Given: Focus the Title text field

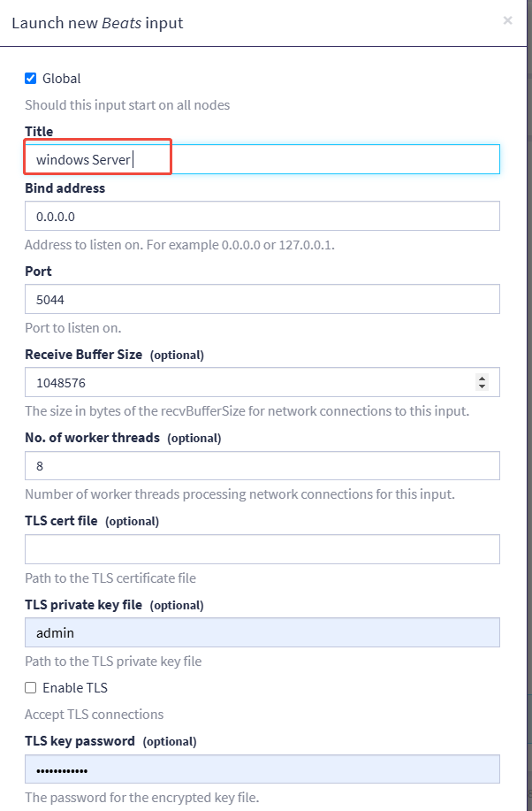Looking at the screenshot, I should 262,159.
